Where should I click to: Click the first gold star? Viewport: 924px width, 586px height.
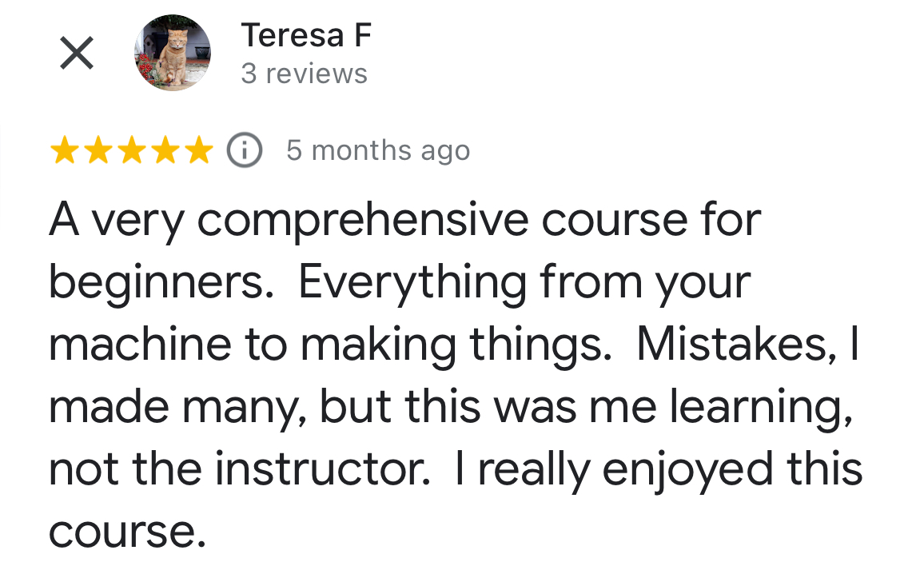pyautogui.click(x=64, y=149)
